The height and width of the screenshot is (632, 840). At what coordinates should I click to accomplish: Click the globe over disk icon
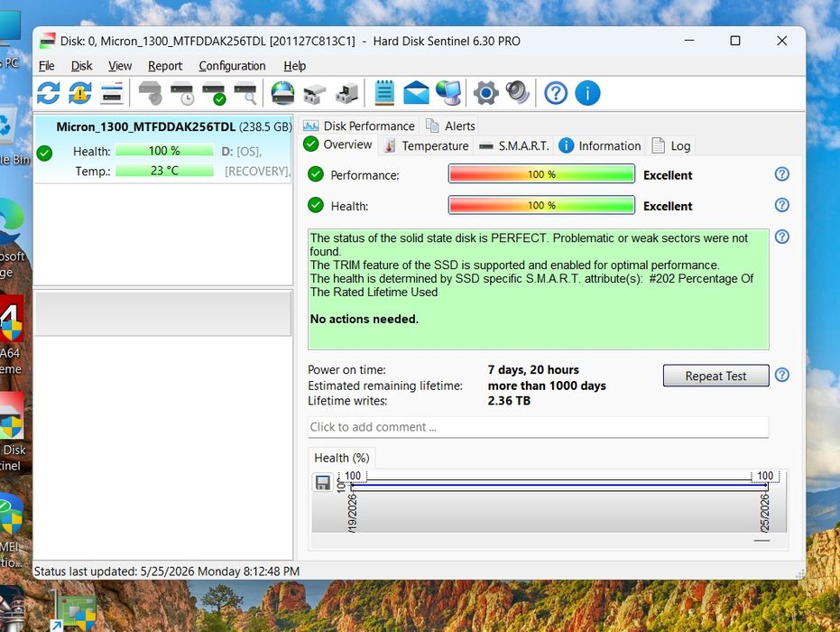pos(282,93)
